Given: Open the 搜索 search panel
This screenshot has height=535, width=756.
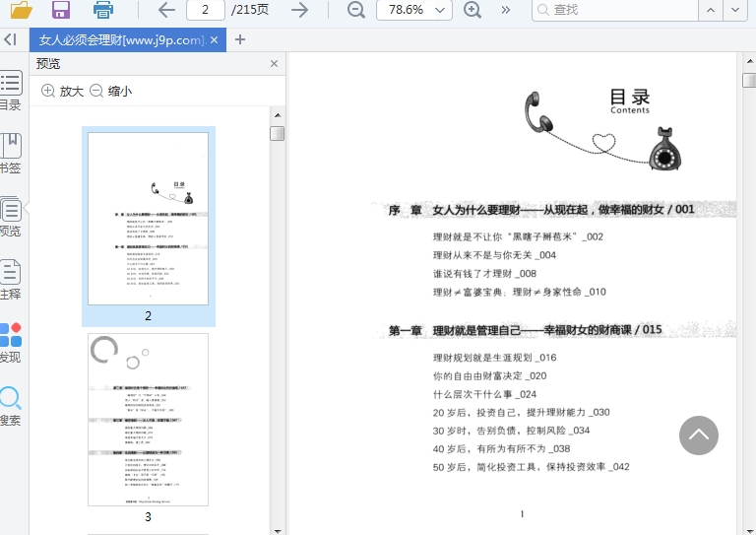Looking at the screenshot, I should pyautogui.click(x=11, y=406).
